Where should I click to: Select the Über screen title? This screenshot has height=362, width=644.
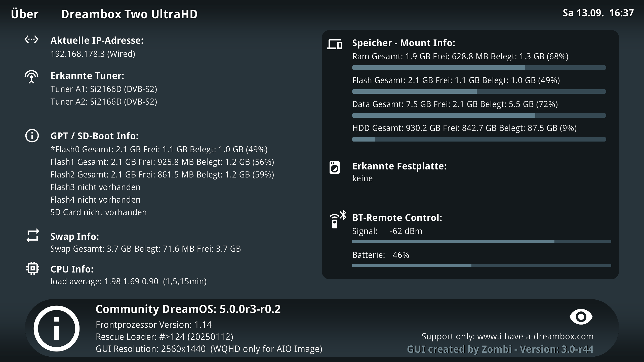click(25, 14)
